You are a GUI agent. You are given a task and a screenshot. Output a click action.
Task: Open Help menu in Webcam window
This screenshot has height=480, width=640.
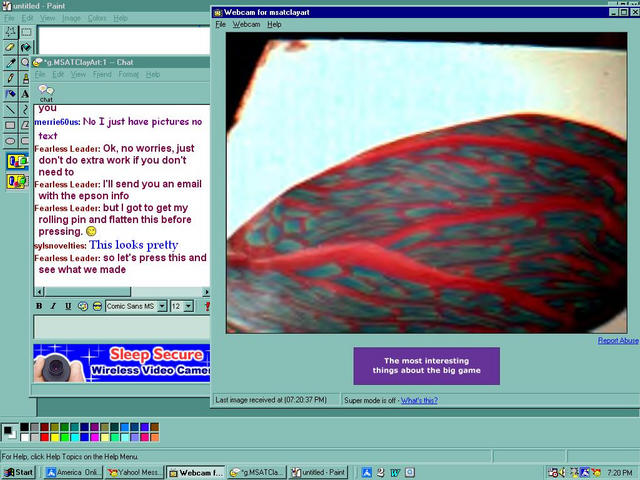pyautogui.click(x=274, y=24)
